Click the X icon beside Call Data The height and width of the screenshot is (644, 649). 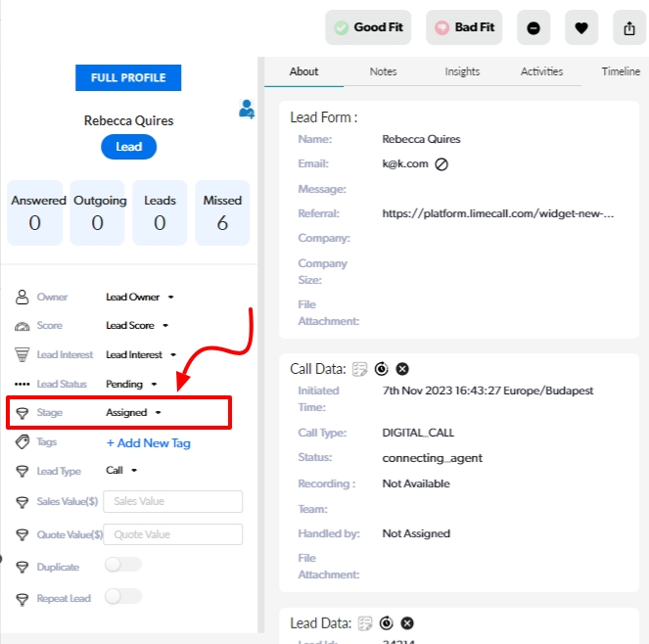[402, 369]
